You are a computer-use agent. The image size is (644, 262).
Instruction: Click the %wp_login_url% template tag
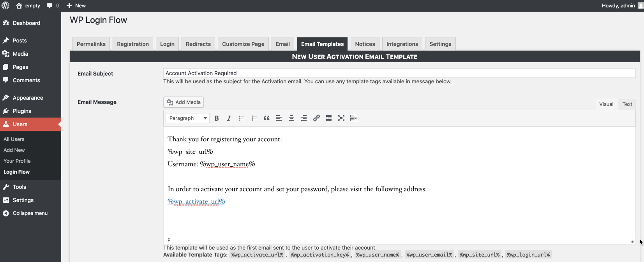[x=528, y=255]
